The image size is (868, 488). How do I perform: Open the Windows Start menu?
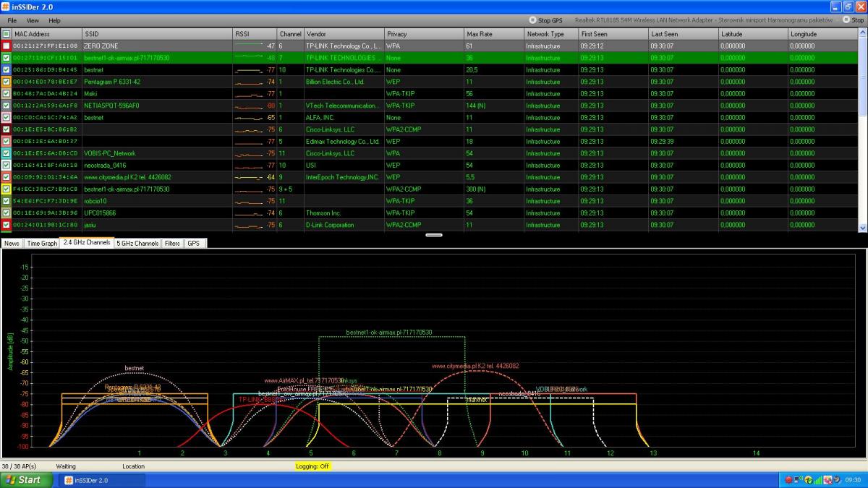tap(26, 480)
